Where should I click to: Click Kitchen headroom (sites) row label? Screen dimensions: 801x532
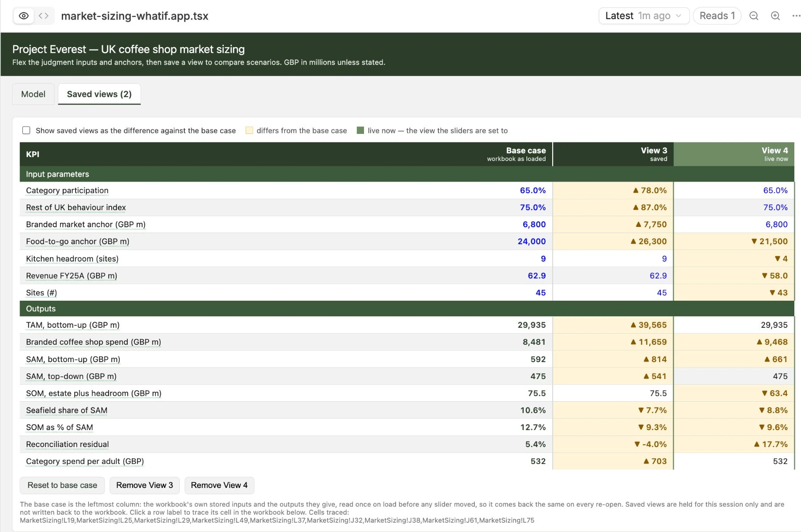(72, 258)
